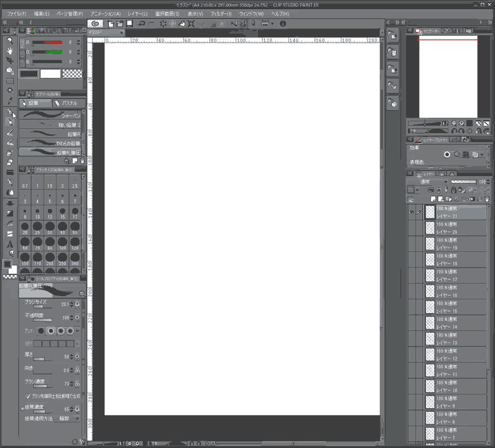This screenshot has width=495, height=448.
Task: Switch to 鉛筆 sub tool group tab
Action: point(35,103)
